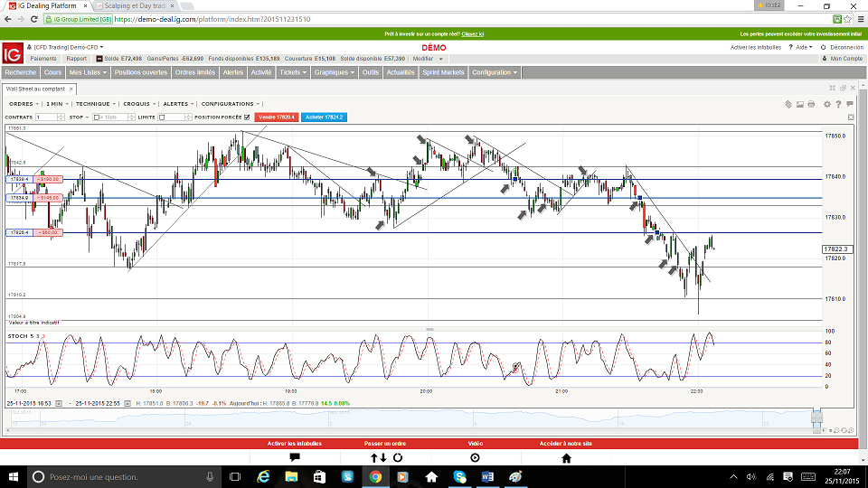Click the chart help question mark icon
Viewport: 868px width, 488px height.
click(838, 104)
